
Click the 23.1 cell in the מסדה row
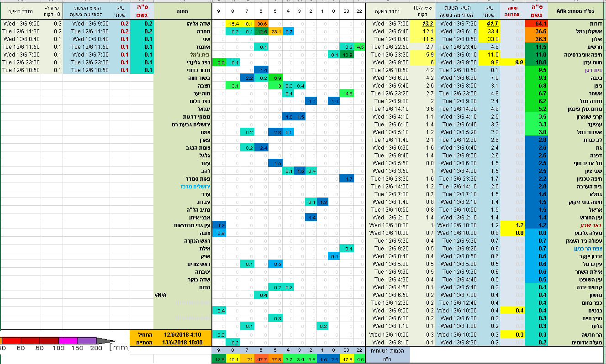[x=275, y=31]
